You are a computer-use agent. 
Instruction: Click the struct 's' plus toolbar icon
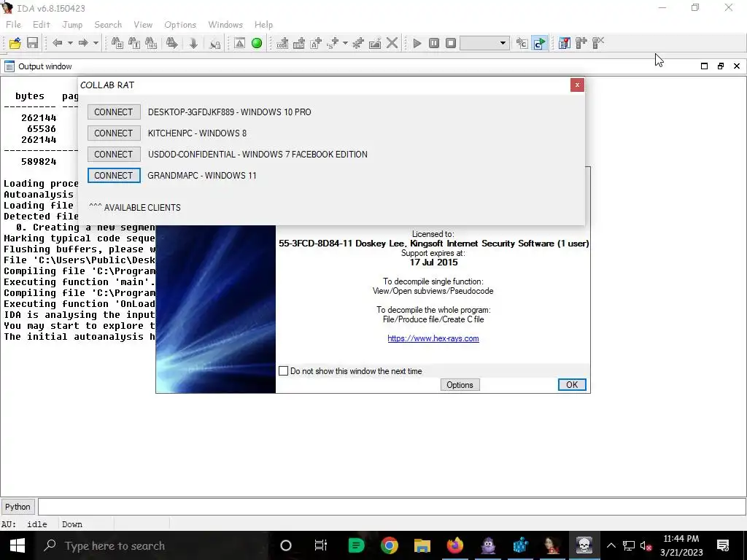333,43
